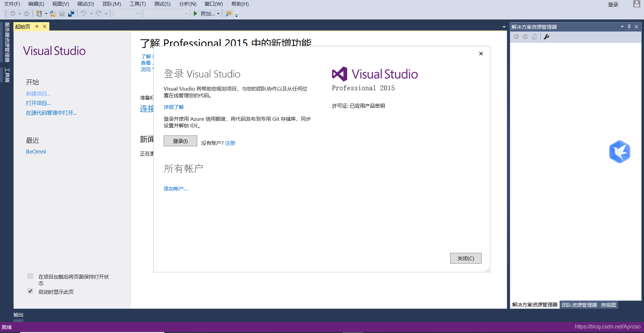Click the back icon in Solution Explorer

click(x=516, y=37)
